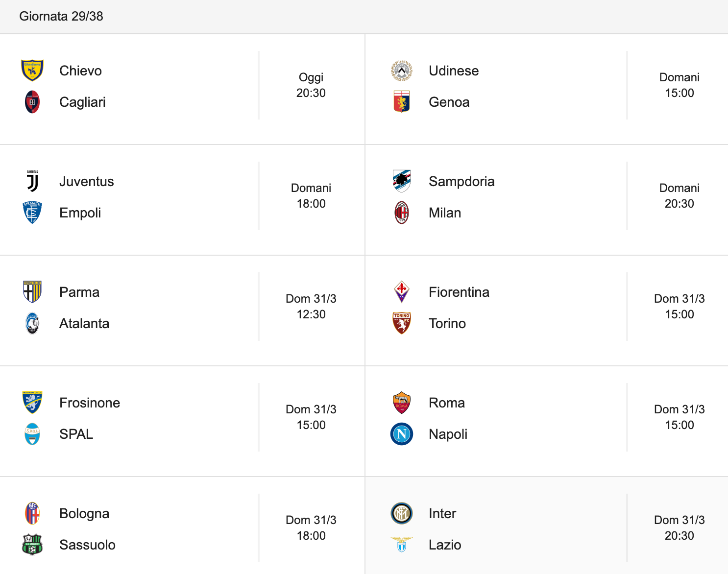Click the Inter club badge
Viewport: 728px width, 574px height.
coord(402,513)
